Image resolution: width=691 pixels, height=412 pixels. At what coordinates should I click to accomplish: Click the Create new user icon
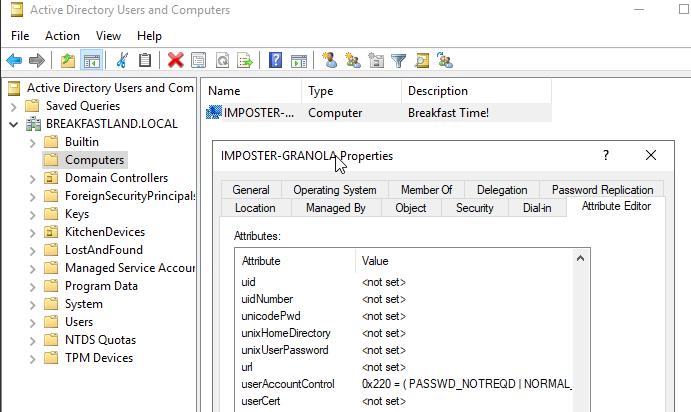coord(329,60)
